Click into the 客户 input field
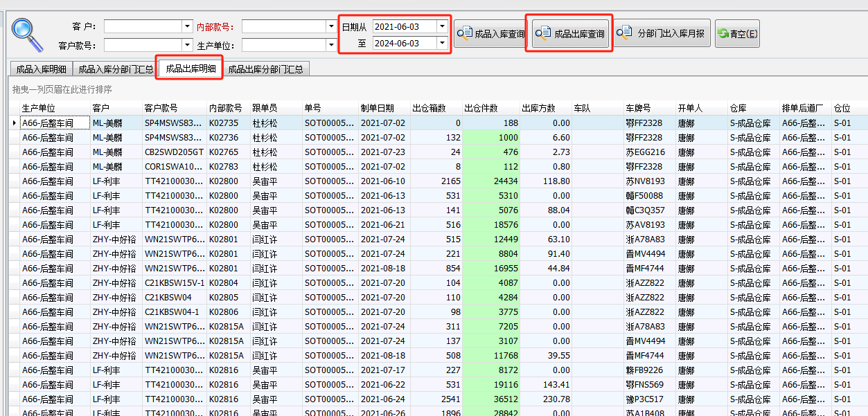The width and height of the screenshot is (868, 416). (x=143, y=26)
